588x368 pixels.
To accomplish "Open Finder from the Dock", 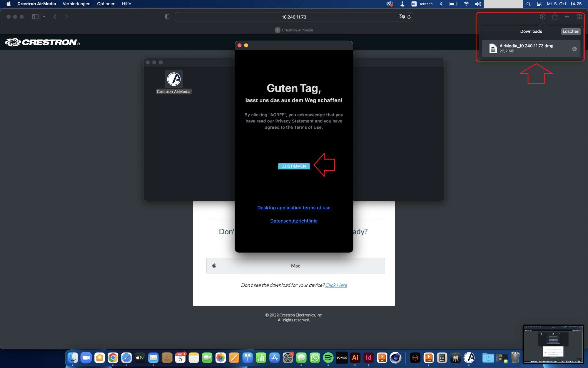I will click(73, 358).
